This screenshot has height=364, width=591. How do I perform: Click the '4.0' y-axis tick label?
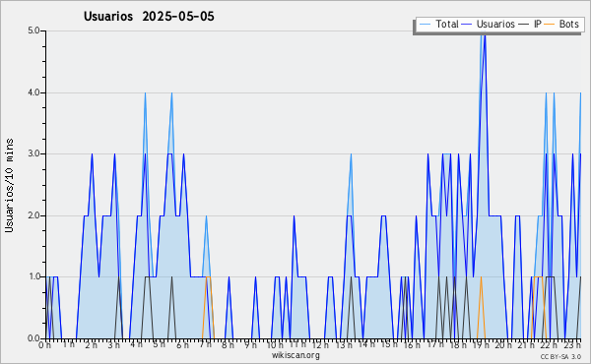(x=33, y=92)
